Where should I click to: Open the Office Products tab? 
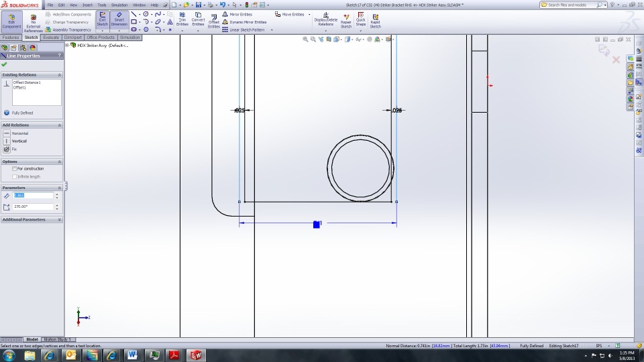pyautogui.click(x=101, y=38)
